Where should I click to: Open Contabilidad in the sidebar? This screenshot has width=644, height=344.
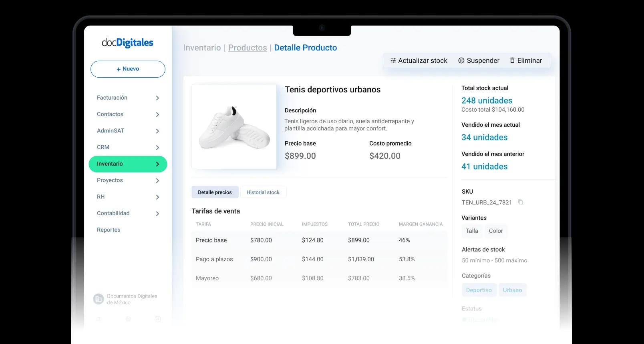(x=113, y=213)
